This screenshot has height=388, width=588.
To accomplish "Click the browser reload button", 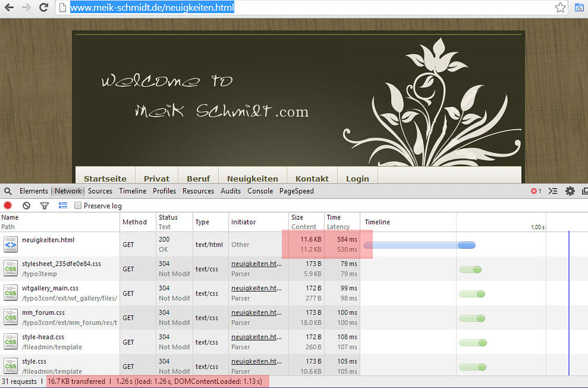I will click(x=44, y=7).
